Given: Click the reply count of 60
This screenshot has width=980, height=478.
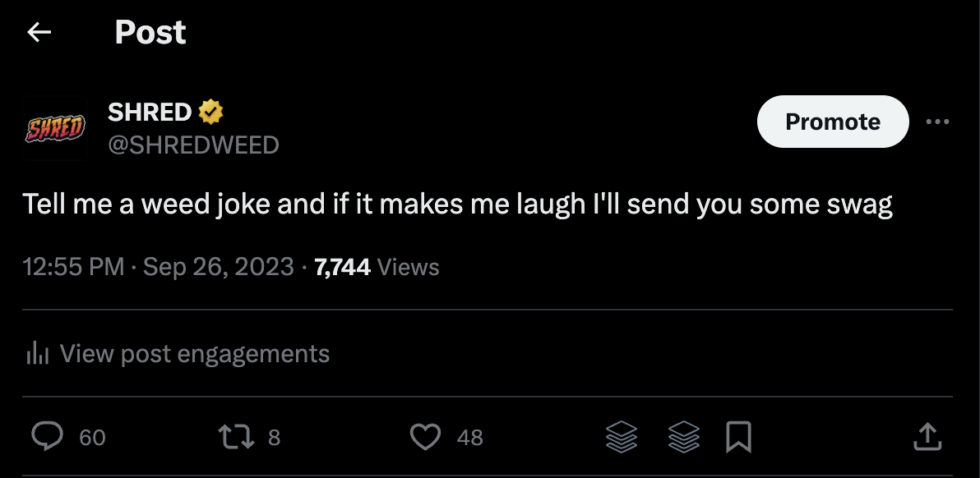Looking at the screenshot, I should 92,438.
